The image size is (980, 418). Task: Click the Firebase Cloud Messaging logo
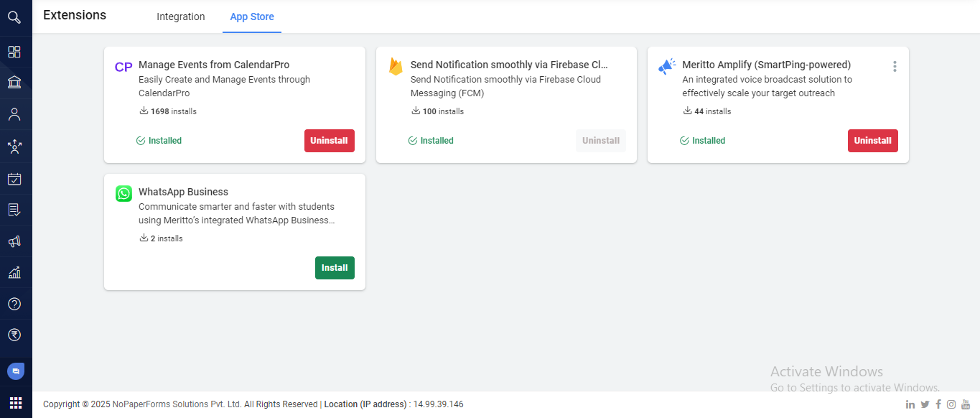coord(396,67)
